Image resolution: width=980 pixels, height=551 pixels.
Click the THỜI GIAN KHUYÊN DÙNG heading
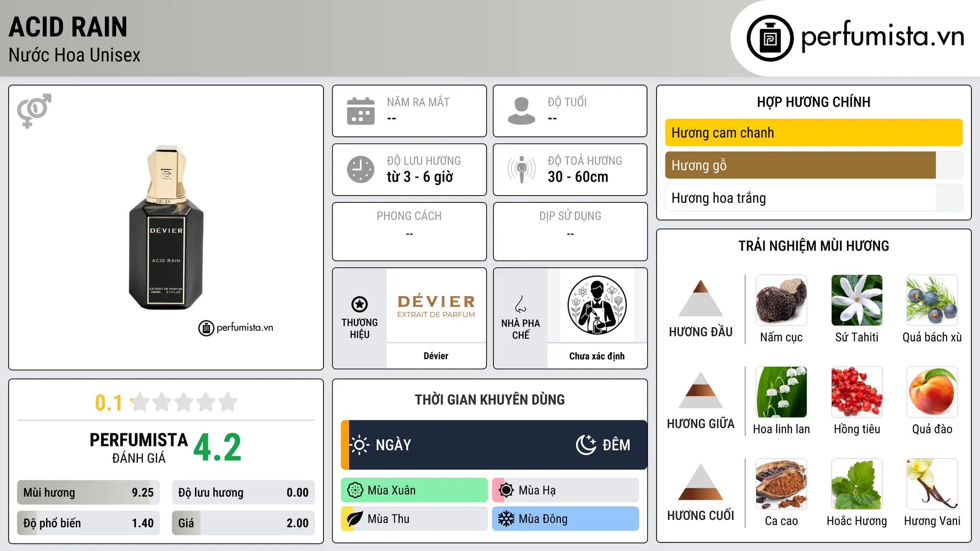coord(490,399)
